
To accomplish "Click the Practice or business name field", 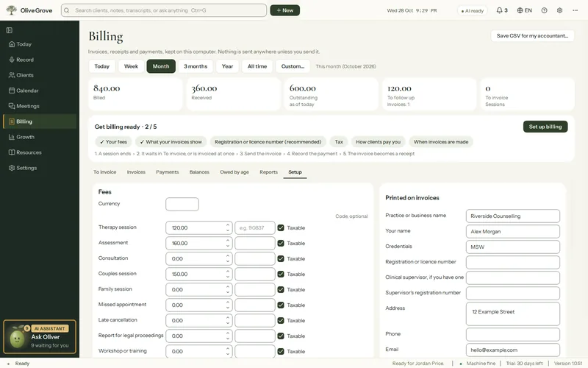I will (x=512, y=216).
